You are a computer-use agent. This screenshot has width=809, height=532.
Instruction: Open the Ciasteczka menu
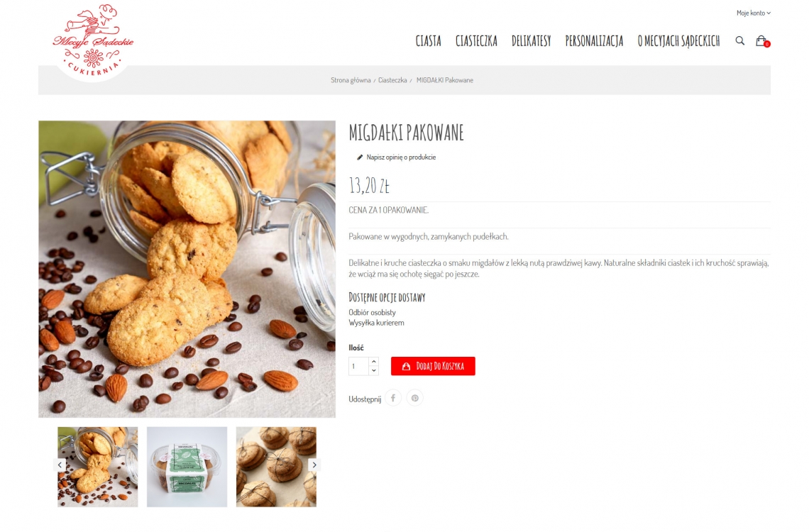click(x=476, y=41)
